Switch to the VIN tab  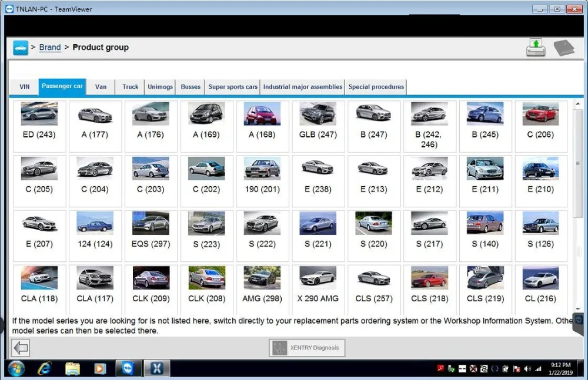[24, 87]
